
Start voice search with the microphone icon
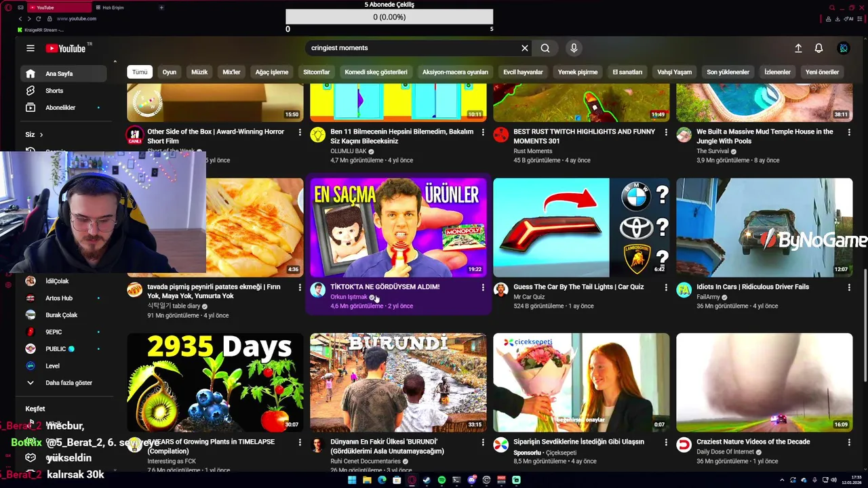point(574,48)
